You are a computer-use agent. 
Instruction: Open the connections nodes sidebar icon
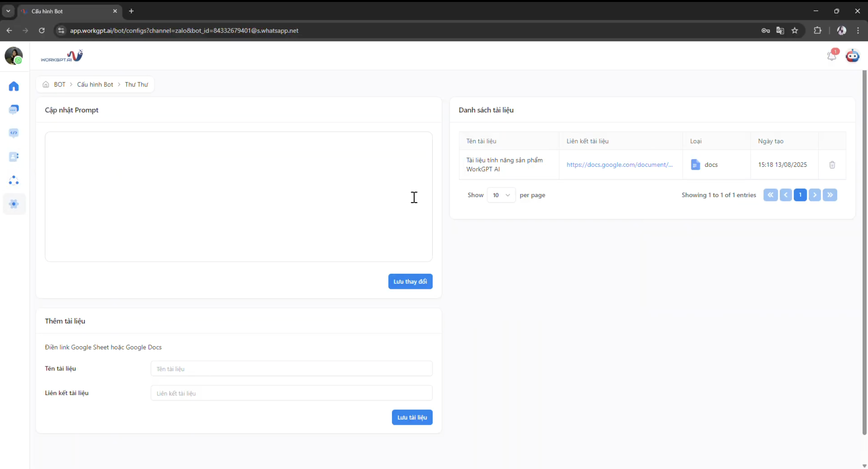[x=14, y=180]
